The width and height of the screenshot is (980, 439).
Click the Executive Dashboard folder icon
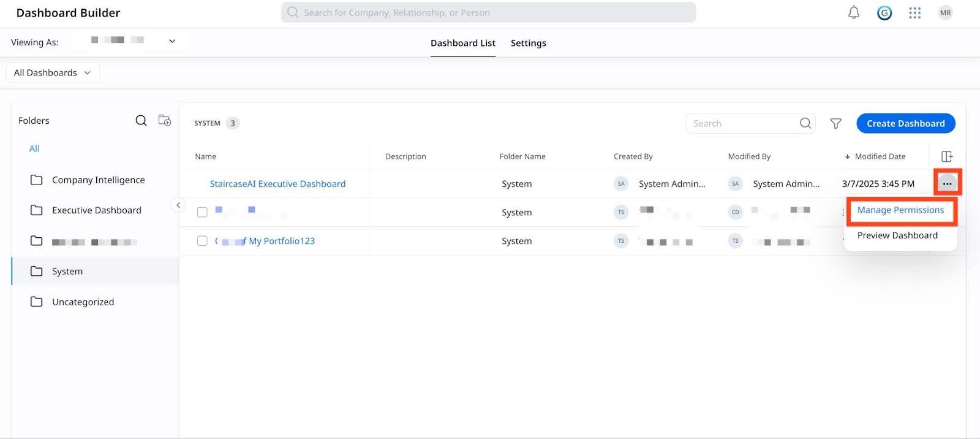click(37, 210)
